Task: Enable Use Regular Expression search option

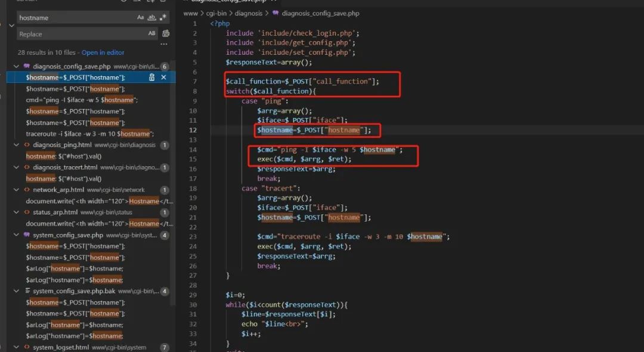Action: [163, 18]
